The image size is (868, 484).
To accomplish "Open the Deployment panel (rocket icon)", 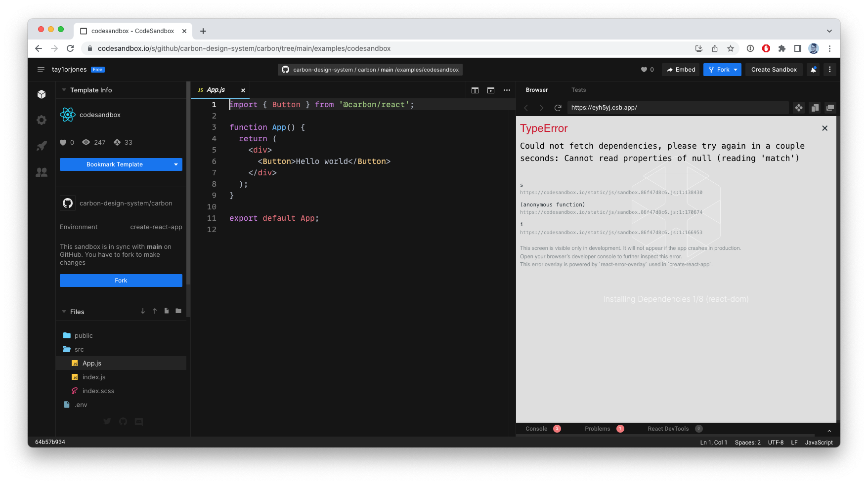I will (x=42, y=146).
